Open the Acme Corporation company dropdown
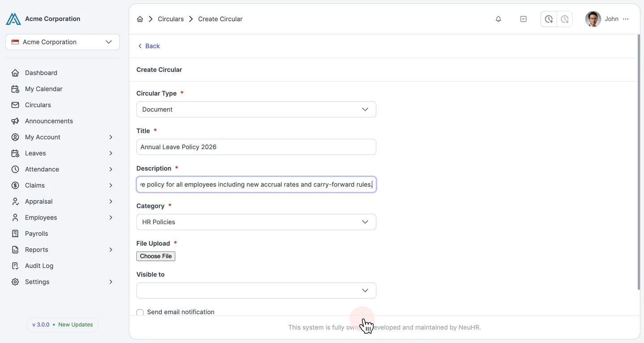 (x=63, y=42)
